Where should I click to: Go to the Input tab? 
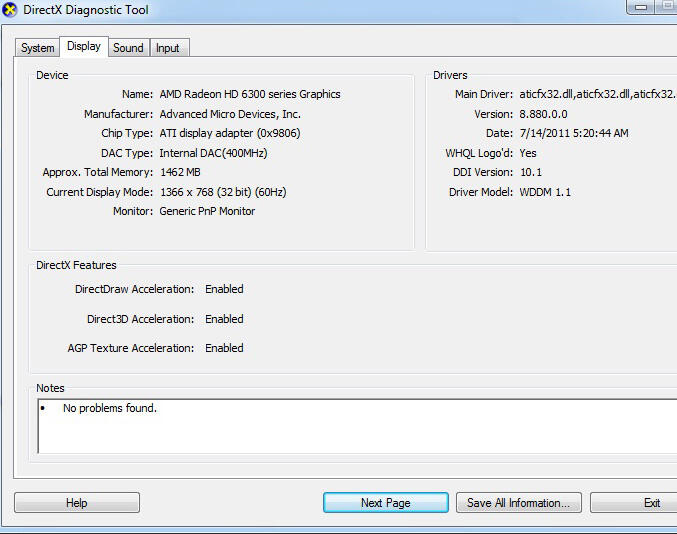(168, 47)
